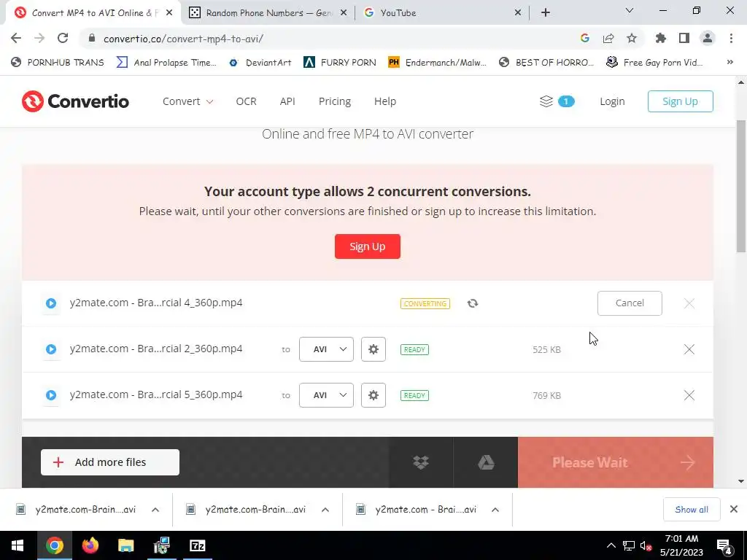
Task: Click the taskbar clock 7:01 AM
Action: tap(681, 539)
